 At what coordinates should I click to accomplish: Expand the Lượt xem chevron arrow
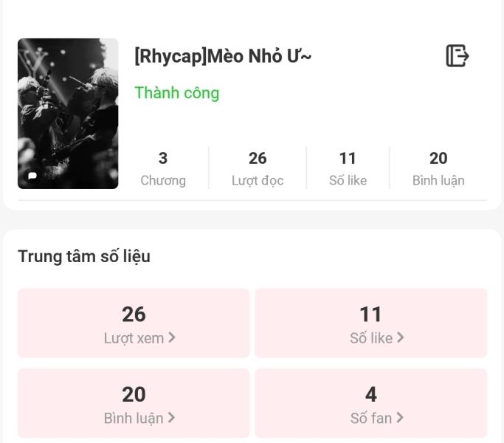coord(172,337)
